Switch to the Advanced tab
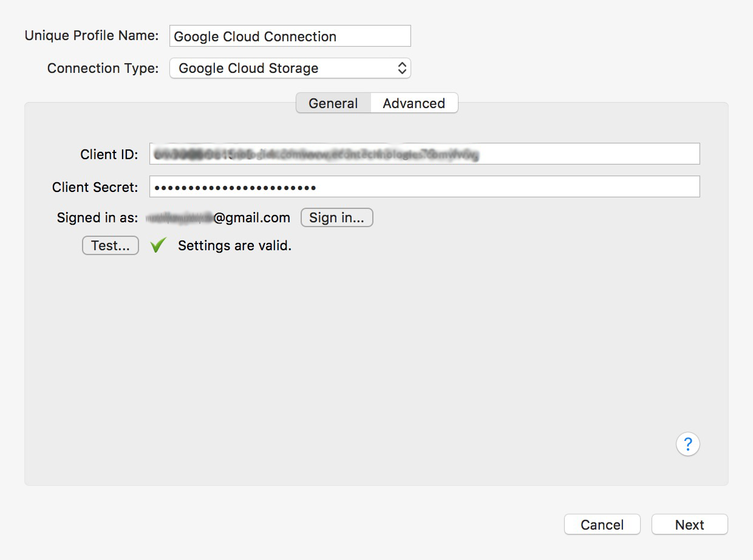Image resolution: width=753 pixels, height=560 pixels. pyautogui.click(x=414, y=103)
